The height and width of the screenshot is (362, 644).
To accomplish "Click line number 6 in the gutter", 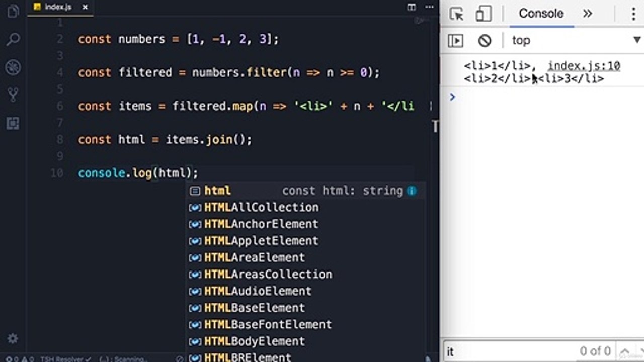I will [x=60, y=106].
